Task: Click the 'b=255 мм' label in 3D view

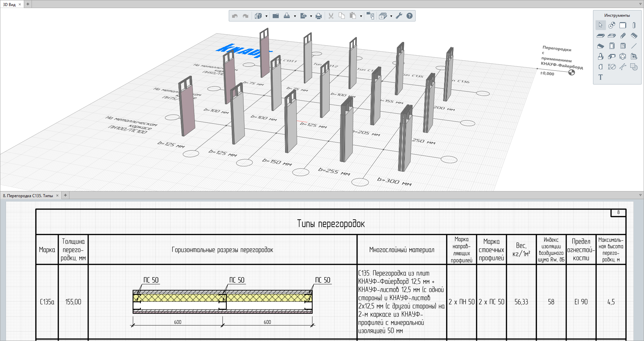Action: 334,171
